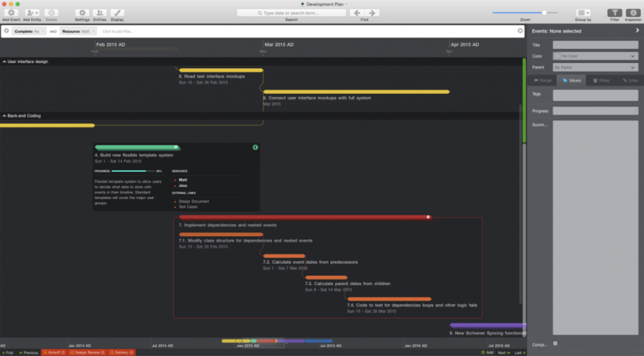Toggle the Inspector panel icon
The width and height of the screenshot is (644, 356).
[x=633, y=13]
